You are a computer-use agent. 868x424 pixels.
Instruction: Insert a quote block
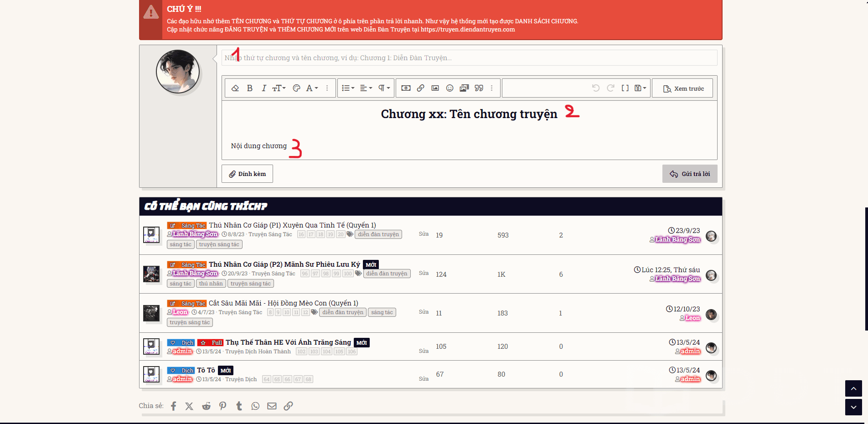(479, 88)
